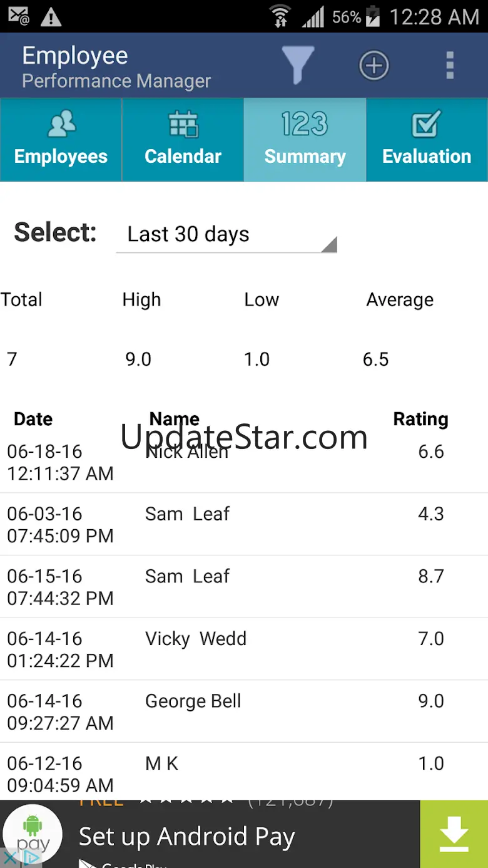Tap Vicky Wedd's evaluation row

coord(244,649)
